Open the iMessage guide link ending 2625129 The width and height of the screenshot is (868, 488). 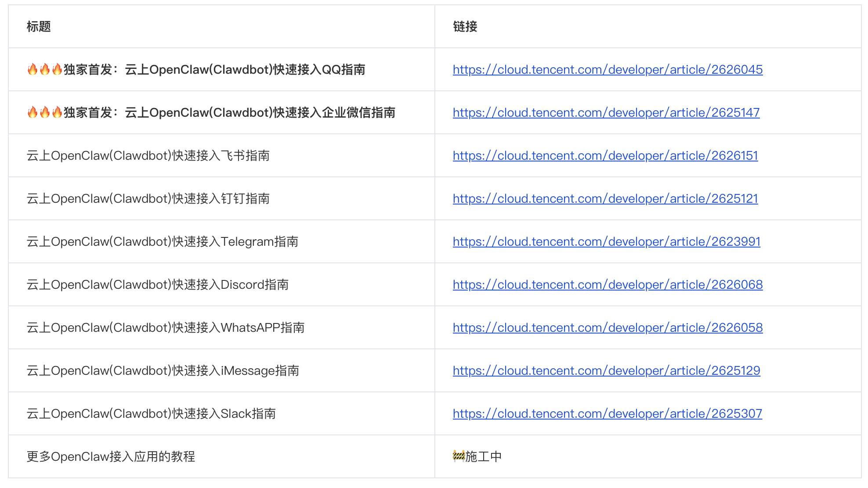tap(606, 371)
